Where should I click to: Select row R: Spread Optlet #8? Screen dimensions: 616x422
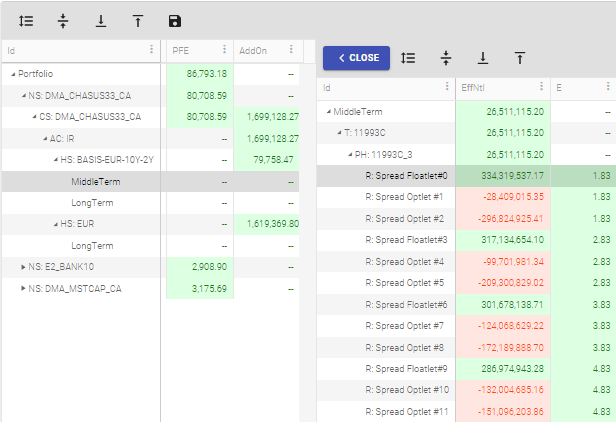[x=466, y=347]
